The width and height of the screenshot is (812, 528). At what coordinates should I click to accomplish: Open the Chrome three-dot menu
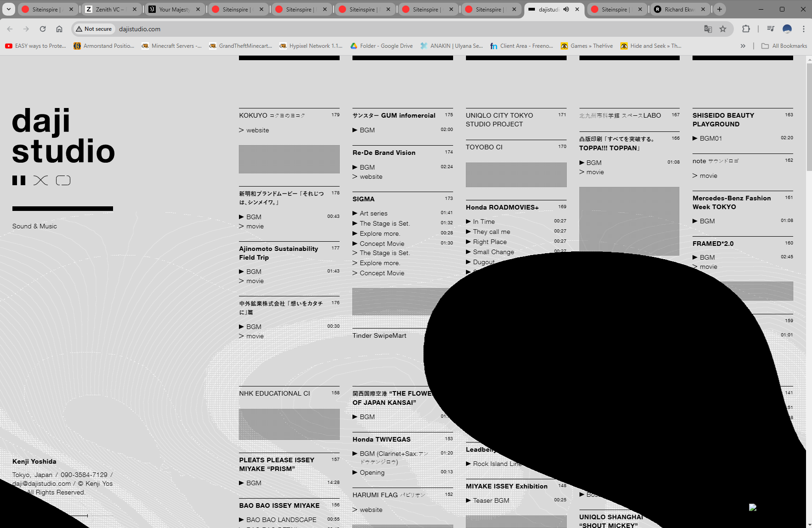(x=803, y=29)
